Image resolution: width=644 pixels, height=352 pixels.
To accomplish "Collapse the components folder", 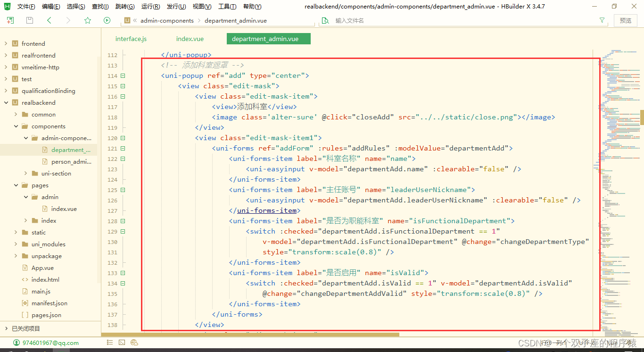I will click(x=16, y=126).
